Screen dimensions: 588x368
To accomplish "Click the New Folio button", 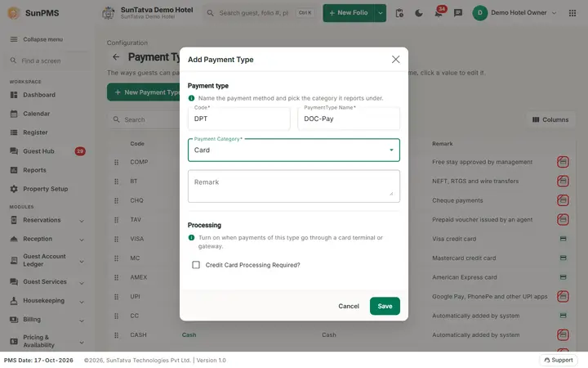I will tap(349, 13).
